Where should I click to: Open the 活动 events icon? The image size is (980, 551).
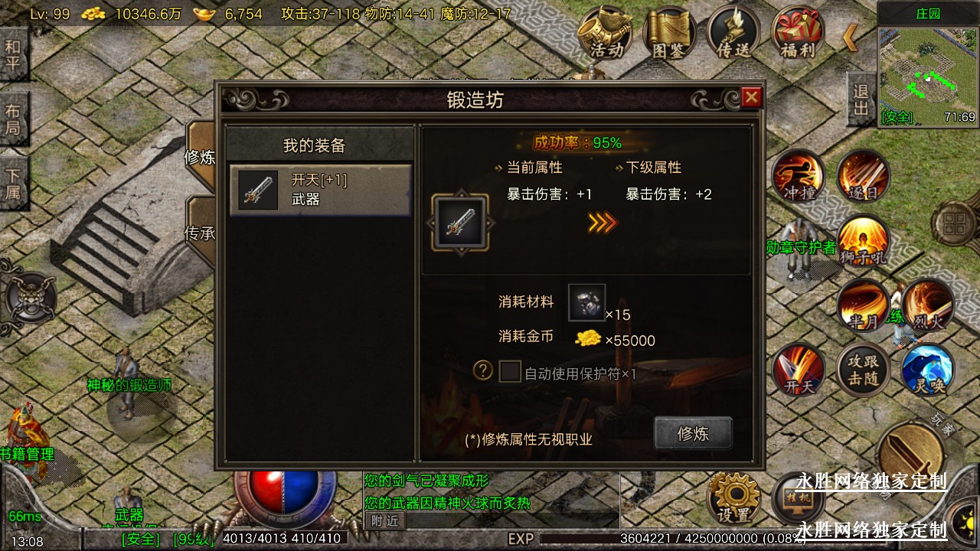pyautogui.click(x=604, y=34)
